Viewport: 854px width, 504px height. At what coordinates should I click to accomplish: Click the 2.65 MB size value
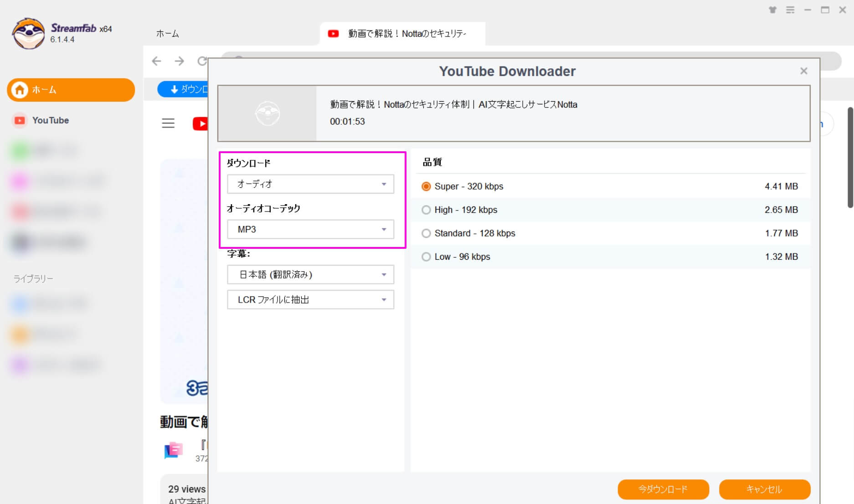pyautogui.click(x=781, y=210)
